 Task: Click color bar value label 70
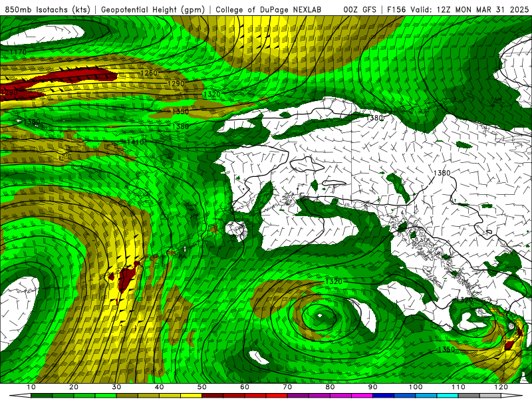pos(287,387)
